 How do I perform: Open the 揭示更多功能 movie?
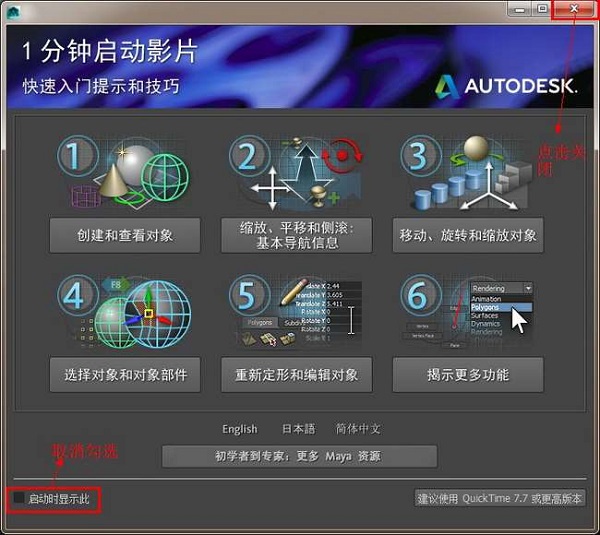pyautogui.click(x=468, y=375)
